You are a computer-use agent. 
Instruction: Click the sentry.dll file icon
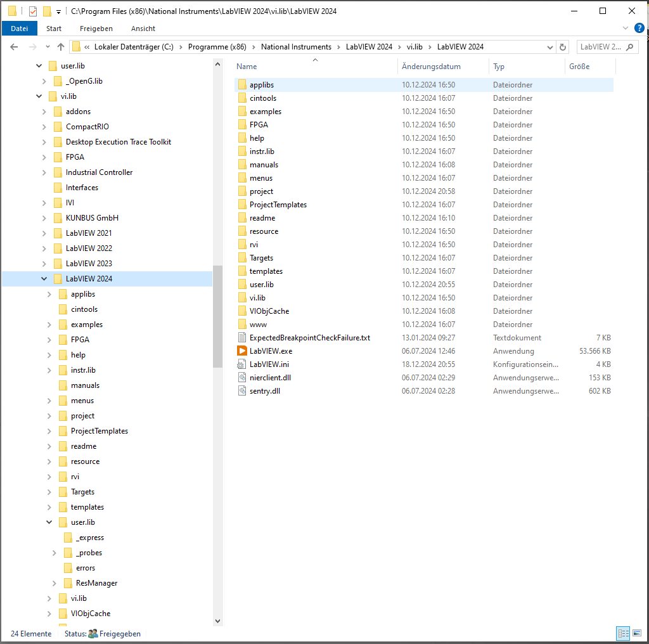point(241,390)
